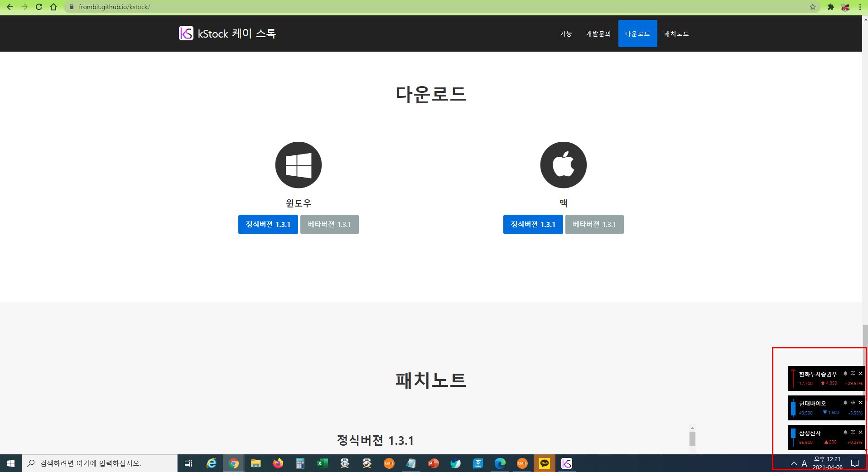Click the patch note inner scrollbar thumb
Screen dimensions: 868x472
[x=692, y=438]
